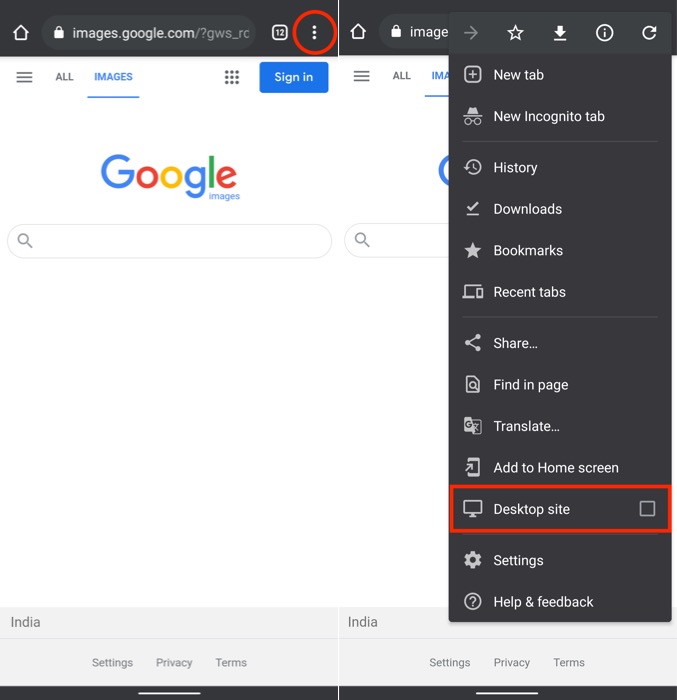Click the Sign in button
Image resolution: width=677 pixels, height=700 pixels.
click(293, 77)
